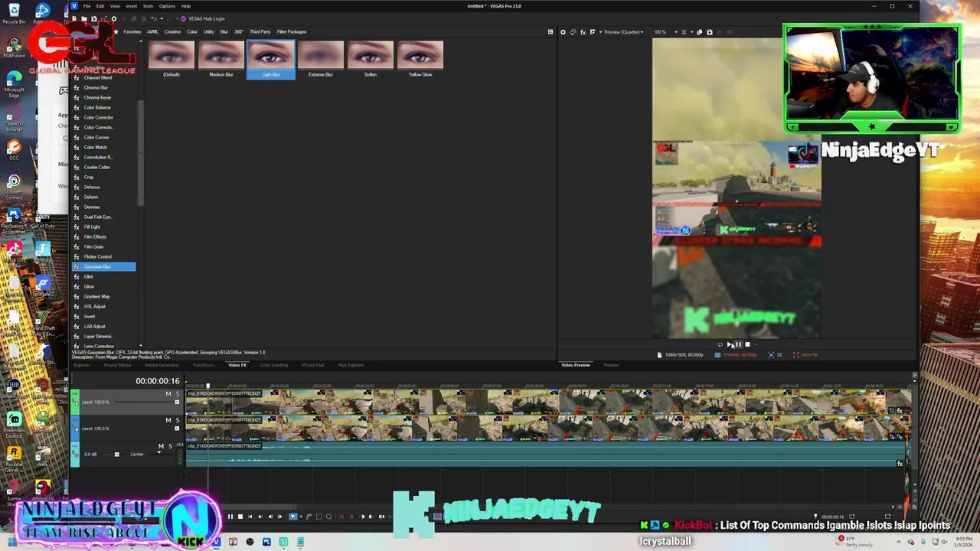Image resolution: width=980 pixels, height=551 pixels.
Task: Solo video track 2 with S button
Action: coord(177,420)
